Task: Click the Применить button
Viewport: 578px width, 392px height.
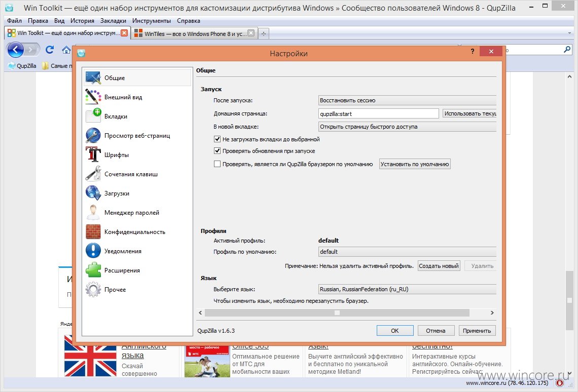Action: pos(477,331)
